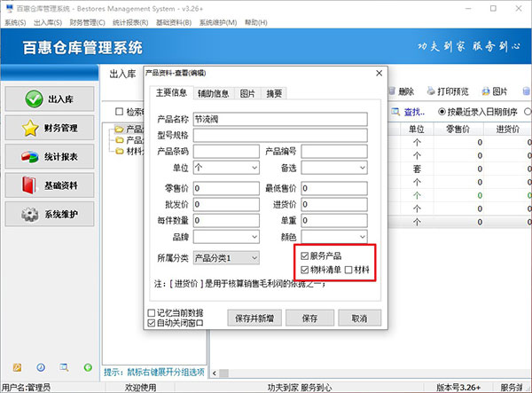532x393 pixels.
Task: Click the horizontal scrollbar left arrow
Action: click(x=215, y=373)
